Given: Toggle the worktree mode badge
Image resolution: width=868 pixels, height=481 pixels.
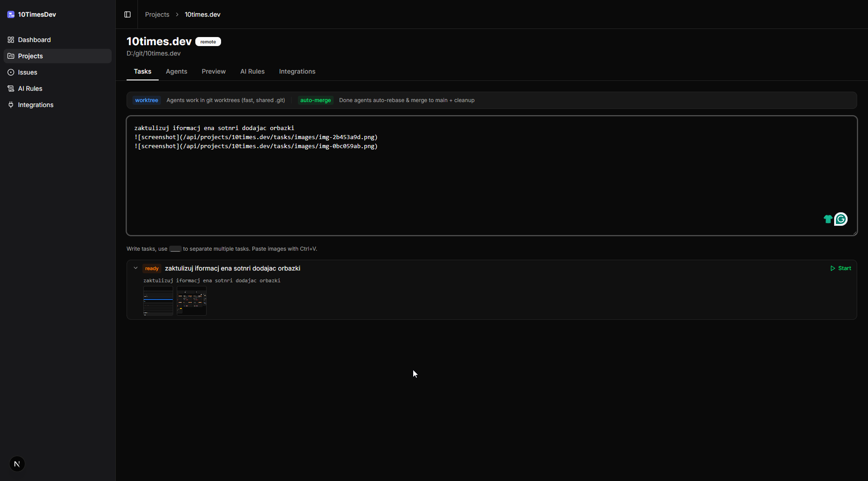Looking at the screenshot, I should [x=146, y=100].
